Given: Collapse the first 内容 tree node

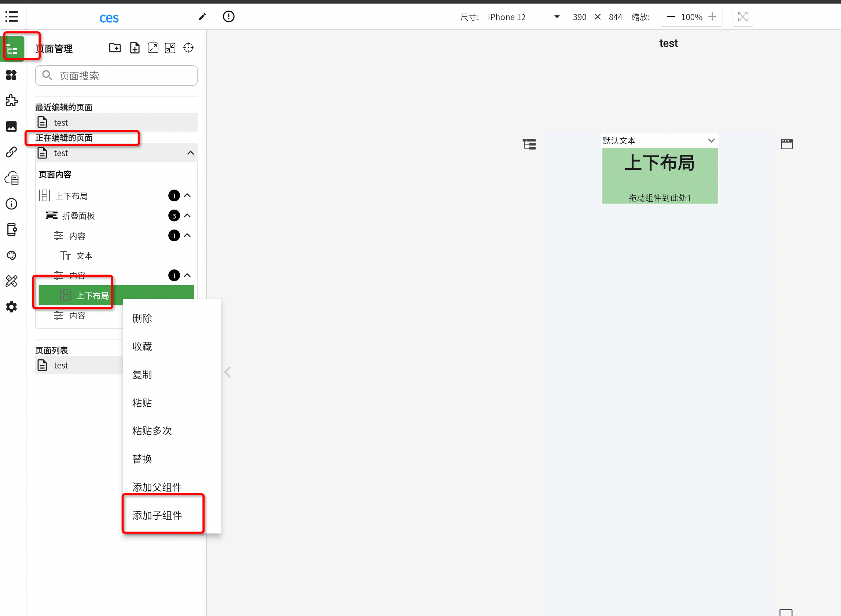Looking at the screenshot, I should tap(187, 235).
